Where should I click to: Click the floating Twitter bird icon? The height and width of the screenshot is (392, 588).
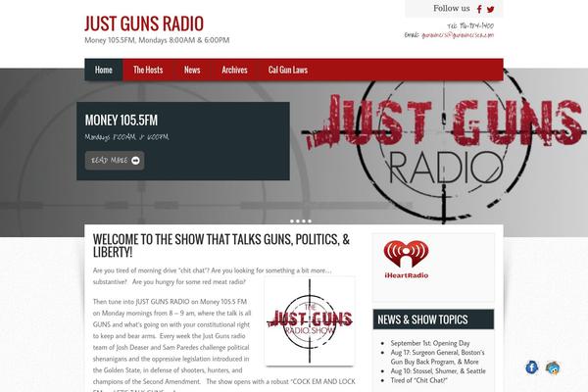pyautogui.click(x=553, y=368)
